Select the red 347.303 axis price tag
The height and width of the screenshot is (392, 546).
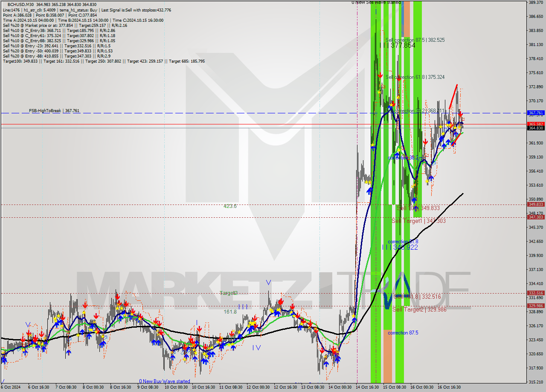[536, 217]
